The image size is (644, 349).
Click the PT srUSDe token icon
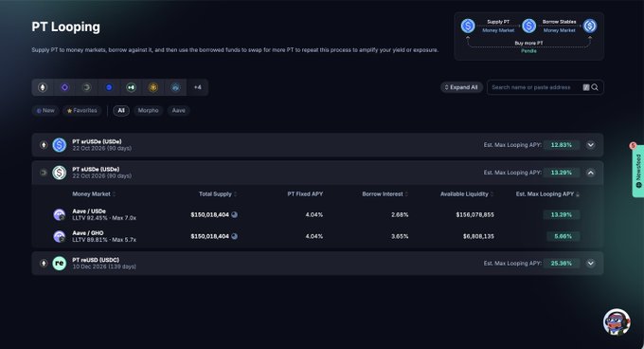(x=59, y=145)
